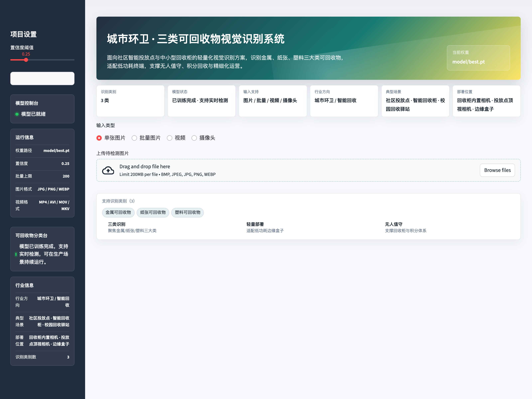The height and width of the screenshot is (399, 532).
Task: Click the Browse files button
Action: point(497,170)
